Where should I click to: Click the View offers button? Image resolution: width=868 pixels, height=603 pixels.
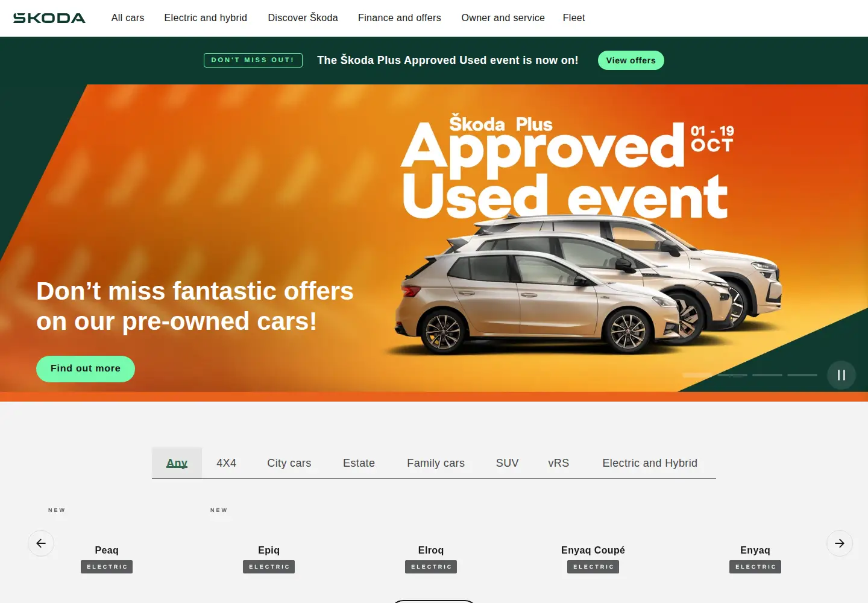coord(631,60)
